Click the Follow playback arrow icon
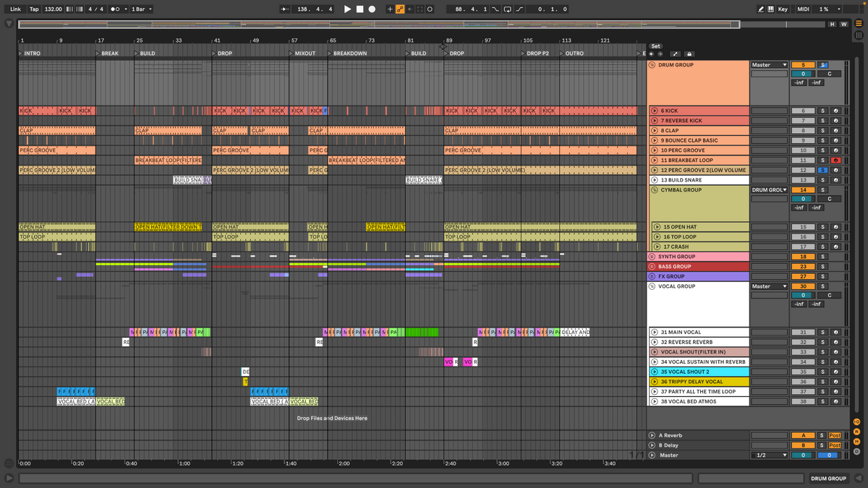868x488 pixels. click(x=284, y=9)
